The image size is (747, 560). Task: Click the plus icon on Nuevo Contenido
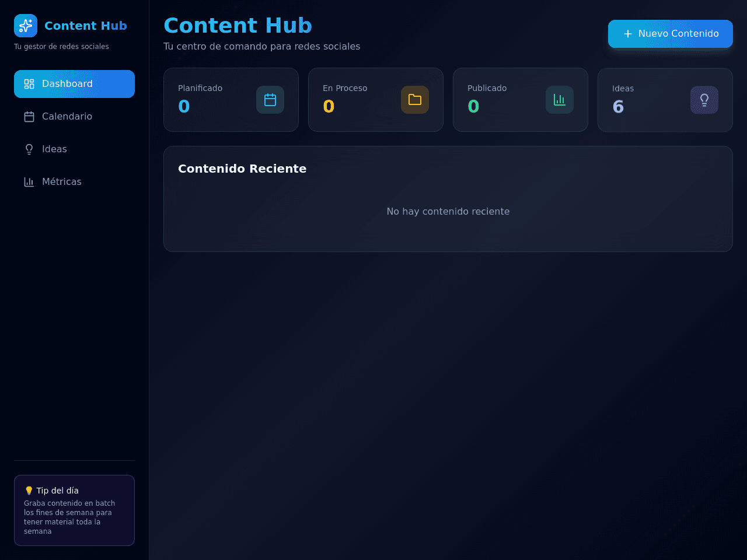(x=628, y=34)
